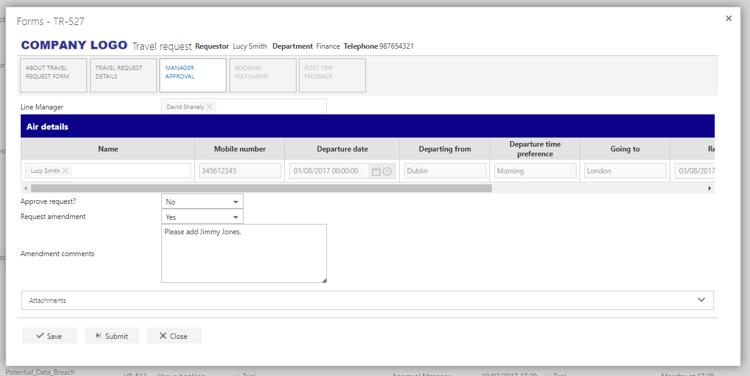
Task: Switch to Travel Request Details tab
Action: 123,76
